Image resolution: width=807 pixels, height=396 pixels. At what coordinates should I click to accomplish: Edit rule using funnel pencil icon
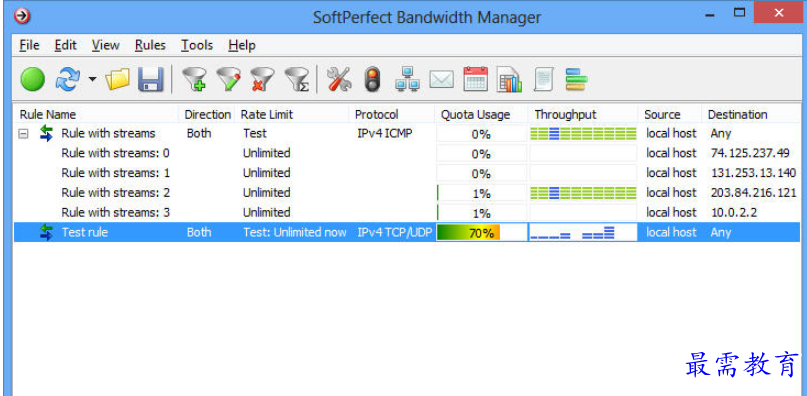pyautogui.click(x=229, y=80)
